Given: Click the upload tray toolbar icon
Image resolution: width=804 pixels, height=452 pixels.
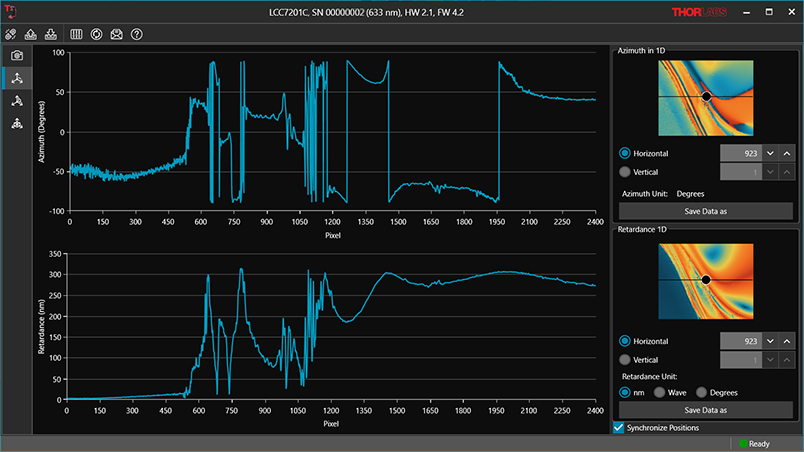Looking at the screenshot, I should [x=31, y=34].
